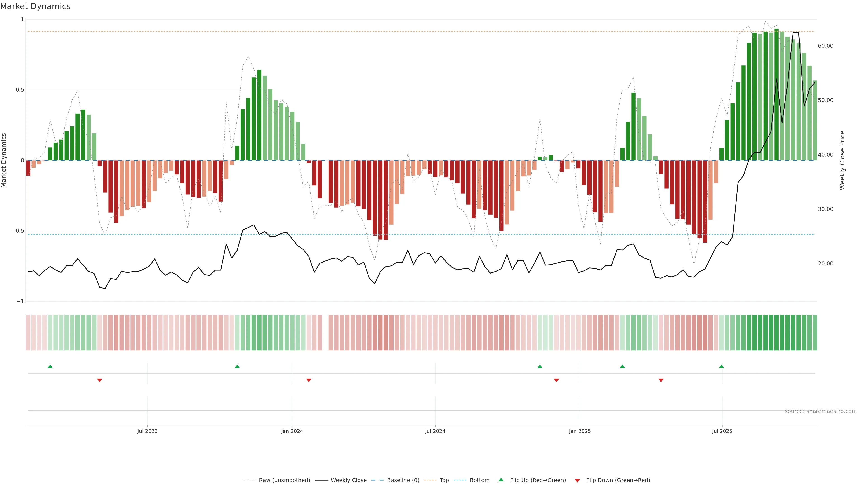Click the Market Dynamics chart title
Image resolution: width=868 pixels, height=488 pixels.
[x=35, y=6]
